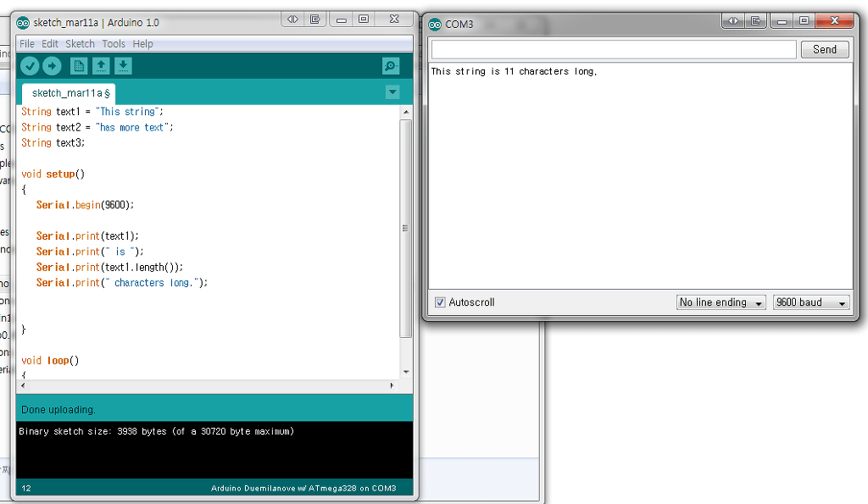Screen dimensions: 868x504
Task: Click the editor scroll up arrow
Action: (406, 112)
